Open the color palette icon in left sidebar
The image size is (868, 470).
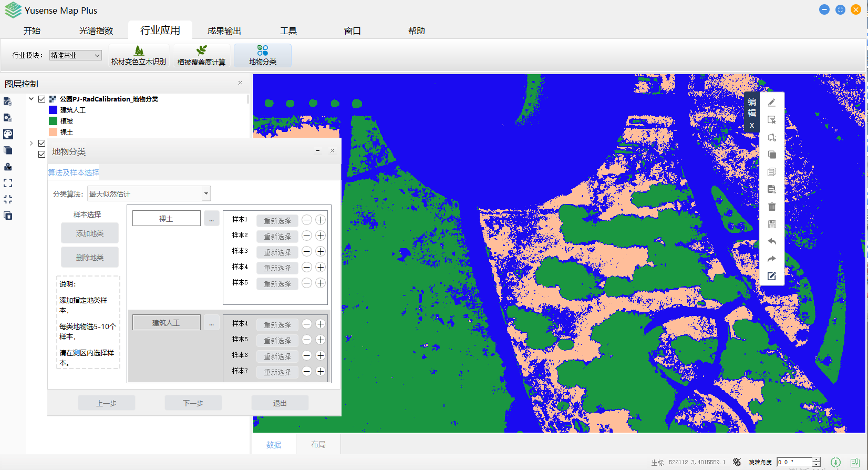pos(8,134)
